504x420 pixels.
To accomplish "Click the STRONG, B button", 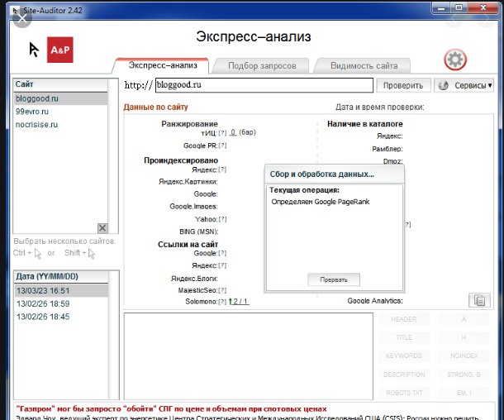I will coord(464,375).
